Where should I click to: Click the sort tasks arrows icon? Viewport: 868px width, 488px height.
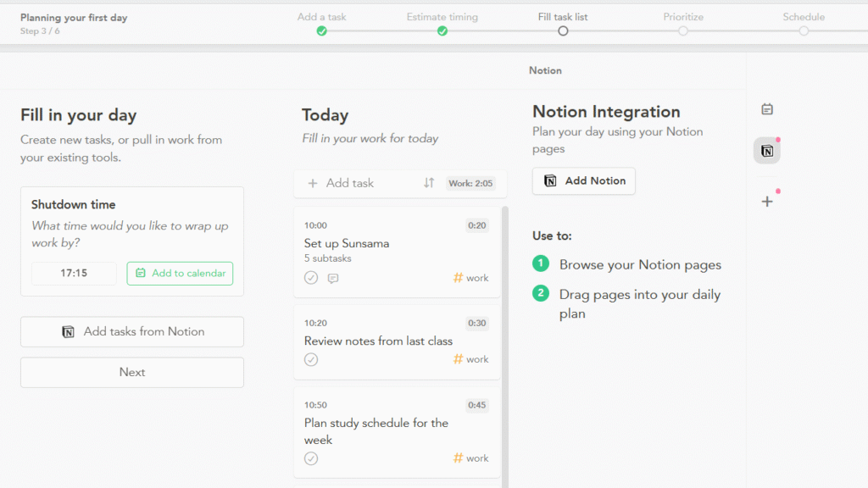pos(429,183)
